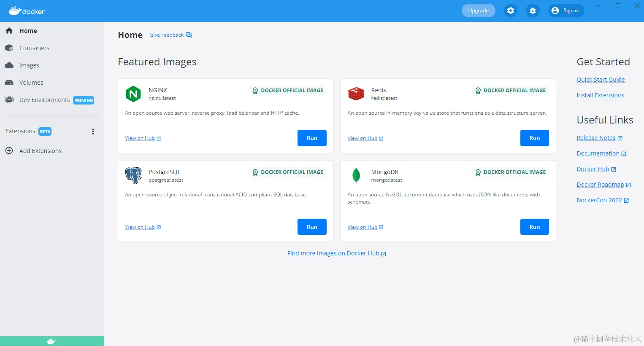This screenshot has width=644, height=346.
Task: Open the Docker Hub link
Action: tap(596, 169)
